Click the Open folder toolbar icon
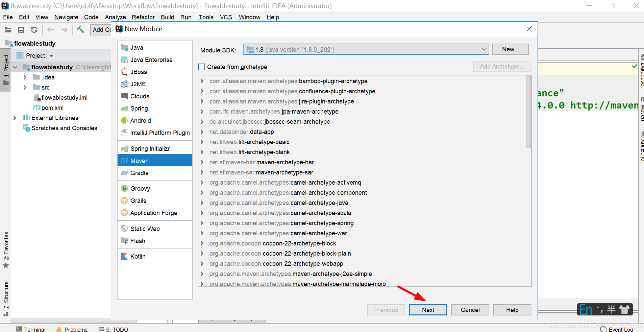This screenshot has width=644, height=332. (x=8, y=30)
